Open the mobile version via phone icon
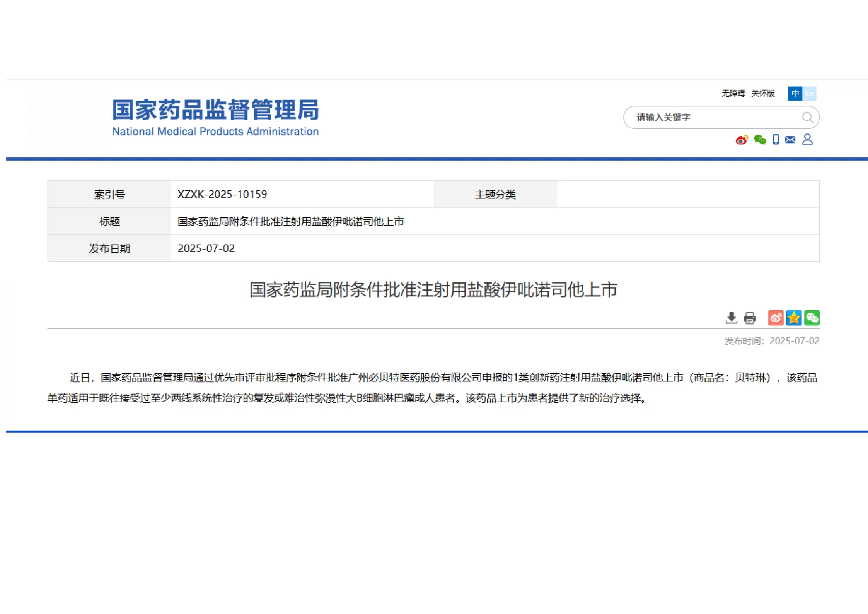Image resolution: width=868 pixels, height=614 pixels. [x=775, y=140]
